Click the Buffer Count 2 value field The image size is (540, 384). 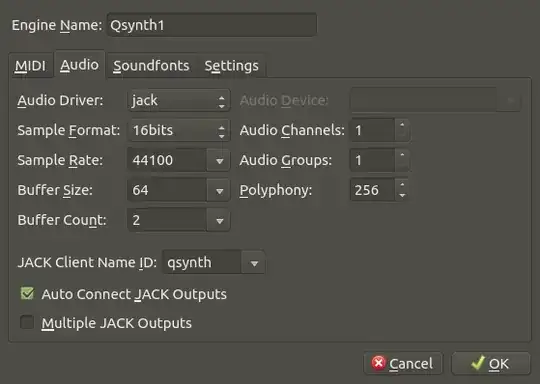coord(167,220)
